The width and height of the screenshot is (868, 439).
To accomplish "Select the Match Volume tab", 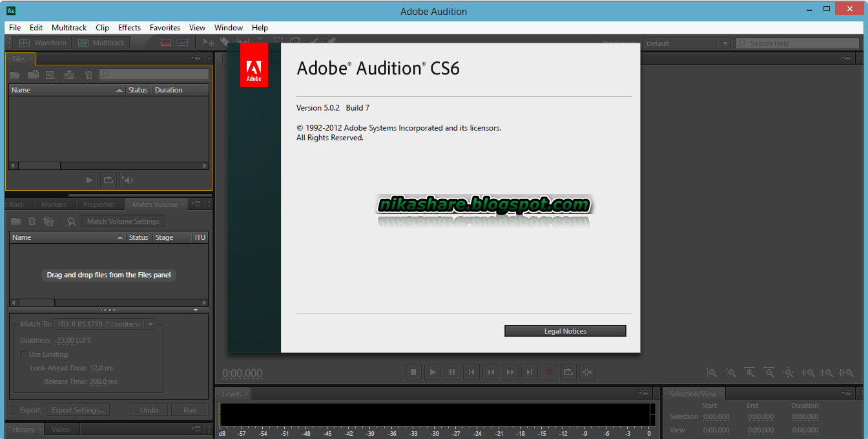I will point(154,204).
